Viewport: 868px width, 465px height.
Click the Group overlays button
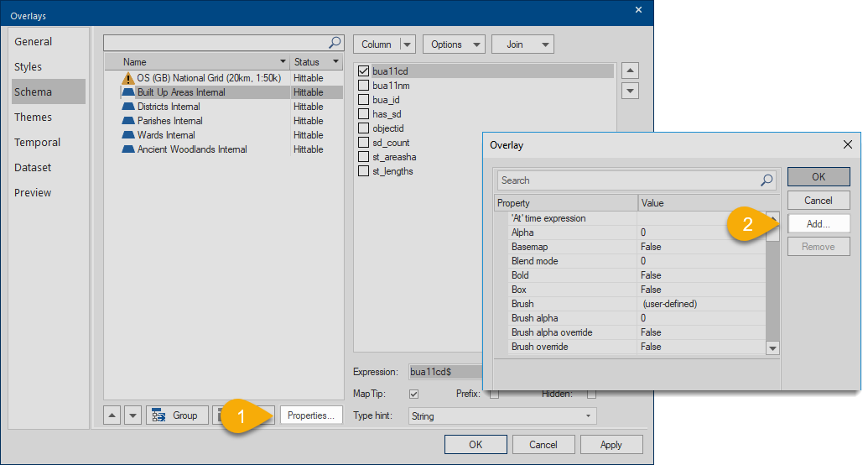click(177, 415)
